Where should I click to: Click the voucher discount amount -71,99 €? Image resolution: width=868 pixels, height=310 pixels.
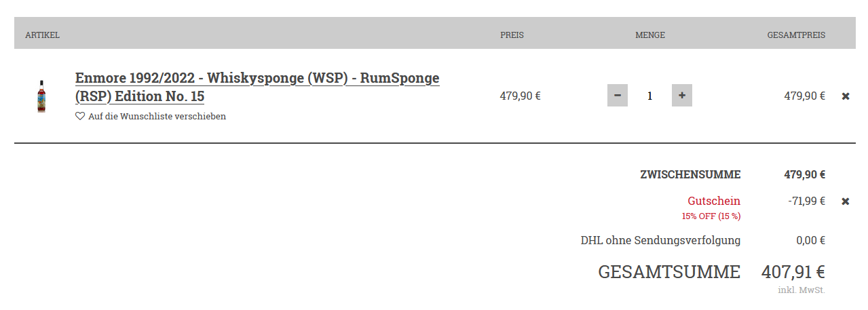(806, 201)
